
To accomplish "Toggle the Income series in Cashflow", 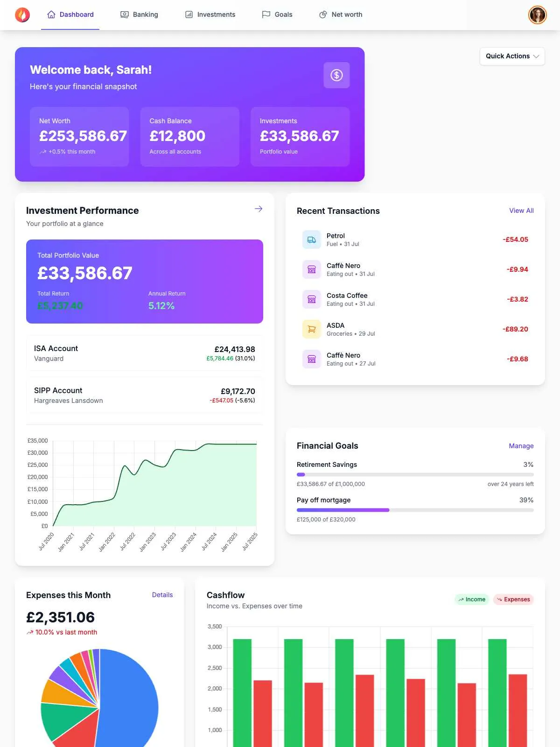I will (x=472, y=599).
